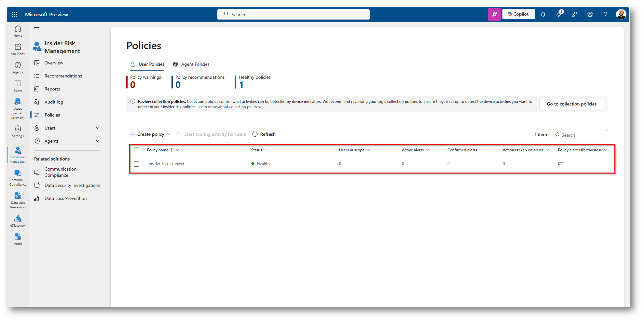This screenshot has height=321, width=644.
Task: Click the Policy recommendations count
Action: 178,85
